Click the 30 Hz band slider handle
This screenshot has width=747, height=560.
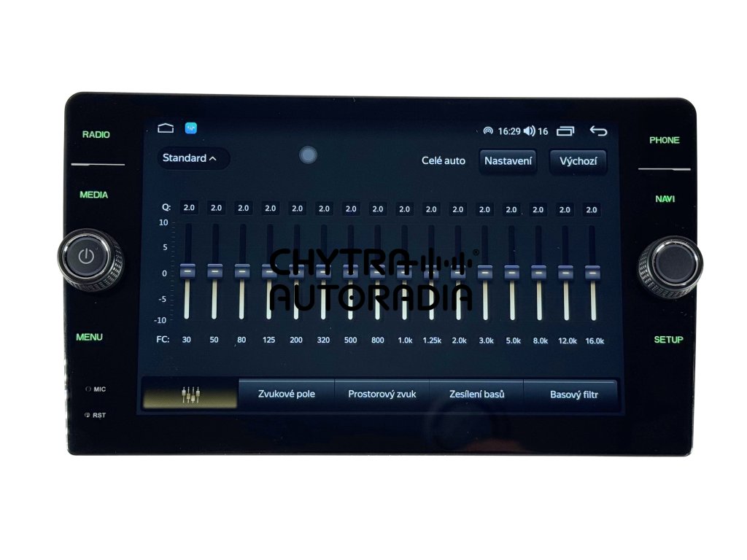[187, 271]
